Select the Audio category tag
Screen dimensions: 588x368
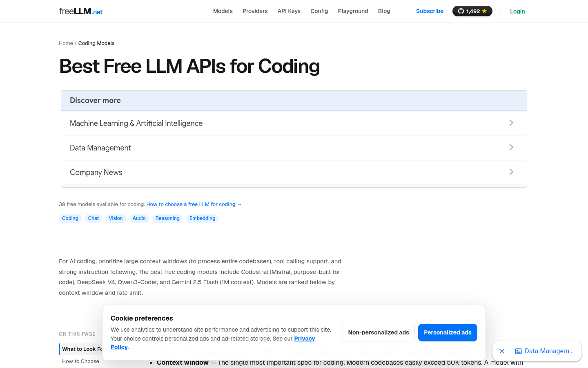(139, 218)
